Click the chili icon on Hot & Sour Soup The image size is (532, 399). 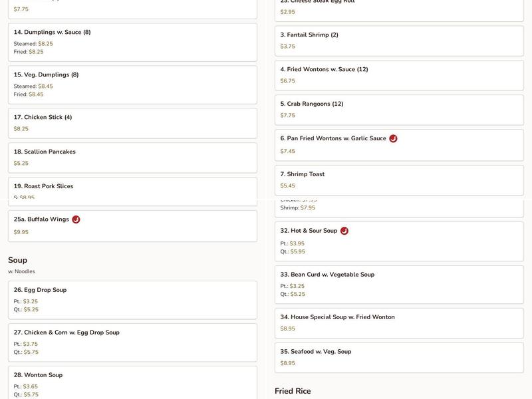(x=344, y=231)
